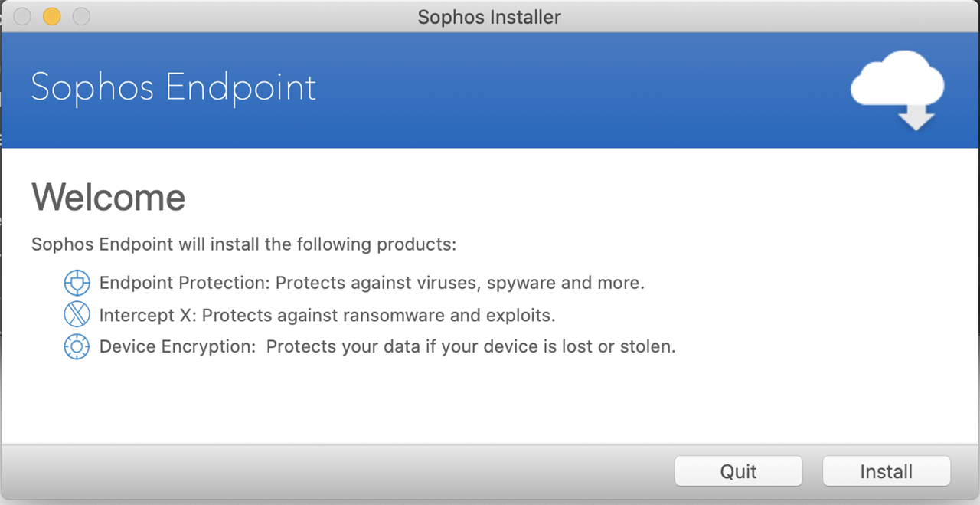Click the disabled zoom window button
This screenshot has height=505, width=980.
pyautogui.click(x=80, y=16)
